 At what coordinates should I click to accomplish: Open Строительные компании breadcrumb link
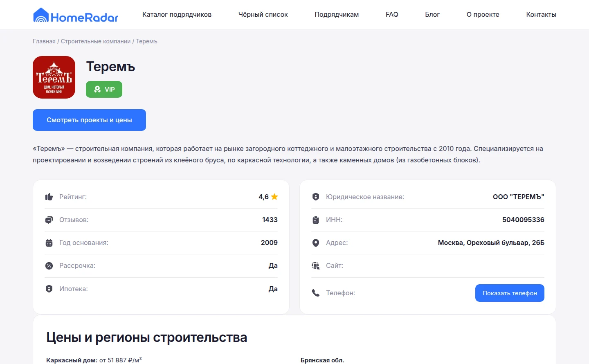coord(96,41)
